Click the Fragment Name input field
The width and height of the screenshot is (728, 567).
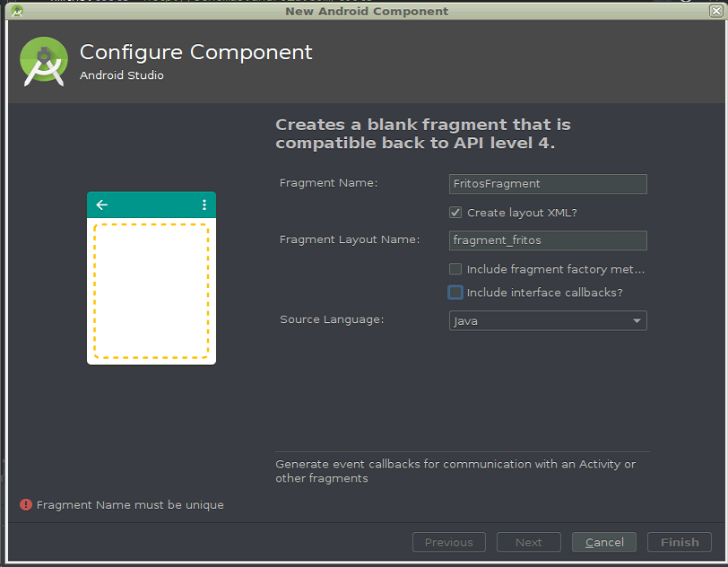[548, 184]
